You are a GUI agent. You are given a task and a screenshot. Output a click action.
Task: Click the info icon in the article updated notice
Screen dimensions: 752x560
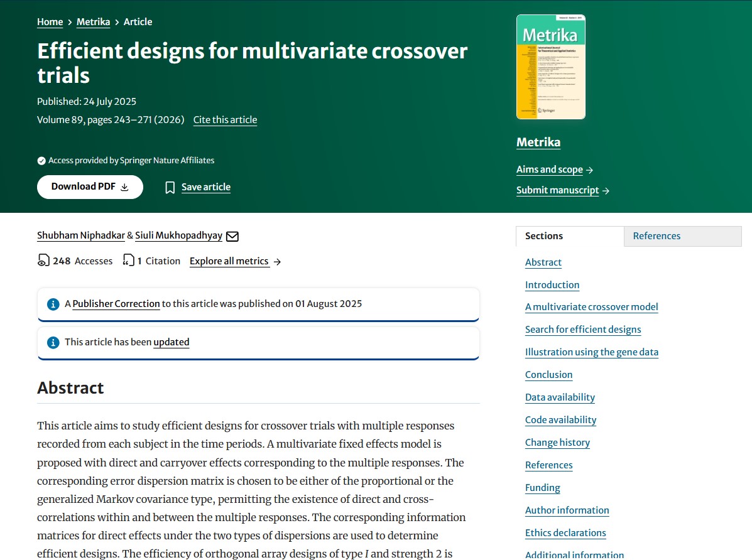(x=53, y=342)
